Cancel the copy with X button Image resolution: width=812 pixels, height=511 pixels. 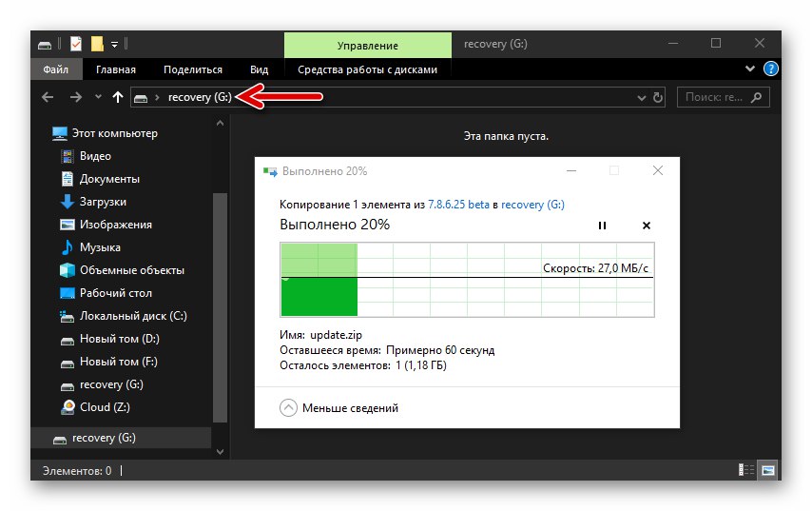coord(647,226)
